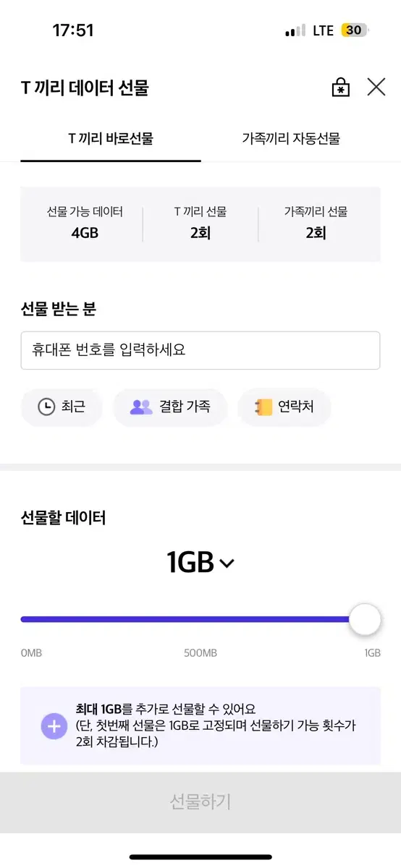The height and width of the screenshot is (868, 401).
Task: Tap the 500MB point on the data slider
Action: pos(200,619)
